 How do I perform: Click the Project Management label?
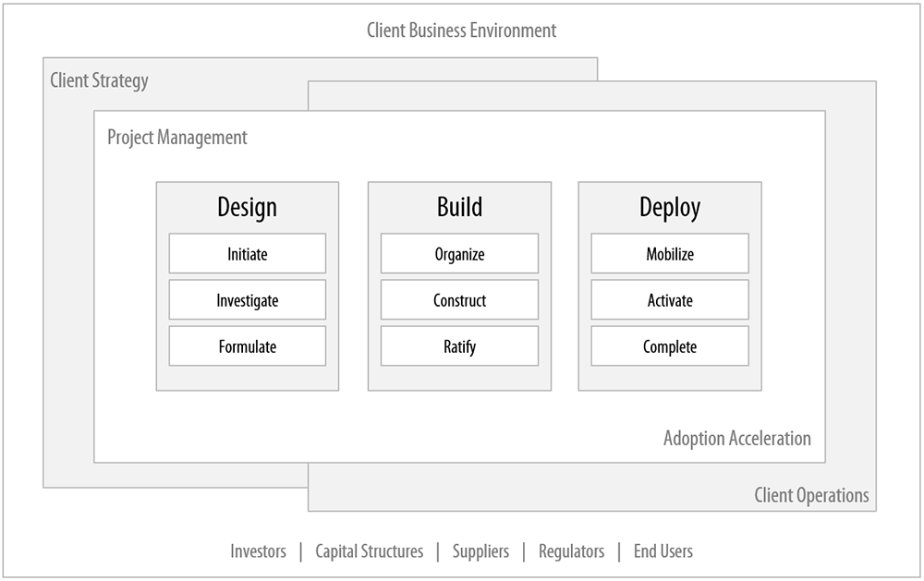coord(176,137)
